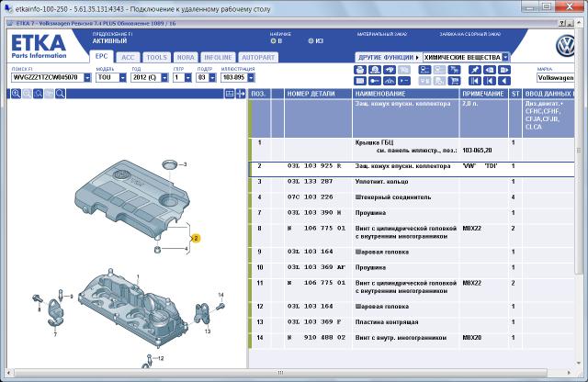
Task: Click the arch icon next to the key icon
Action: [x=390, y=81]
